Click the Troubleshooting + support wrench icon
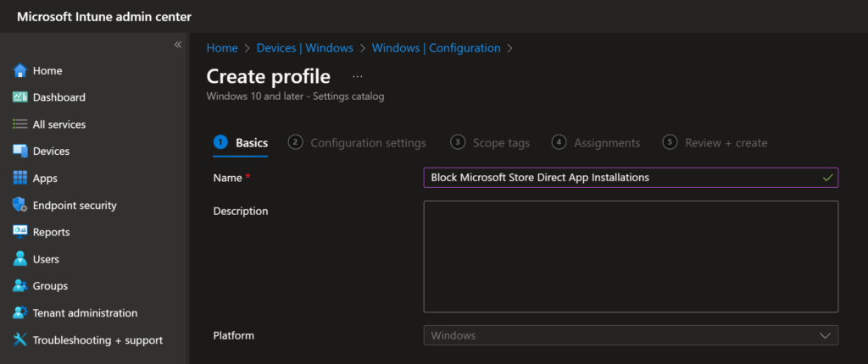 (20, 339)
